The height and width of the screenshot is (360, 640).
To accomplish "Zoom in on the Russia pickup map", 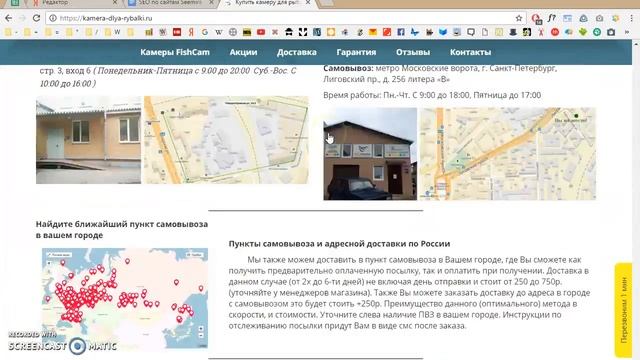I will pos(201,329).
